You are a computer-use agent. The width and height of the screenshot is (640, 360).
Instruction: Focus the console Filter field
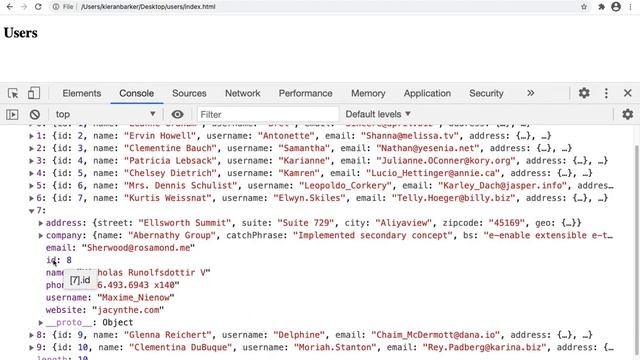(x=268, y=114)
